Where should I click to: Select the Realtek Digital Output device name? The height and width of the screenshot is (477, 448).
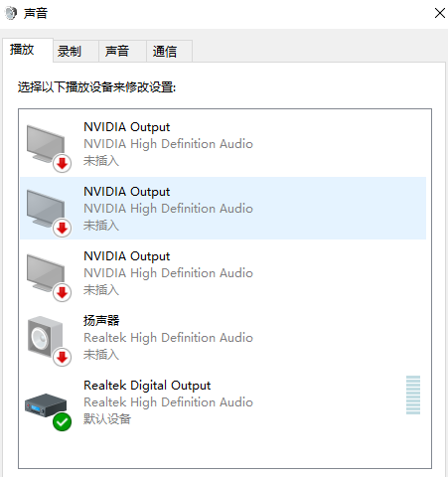coord(147,386)
